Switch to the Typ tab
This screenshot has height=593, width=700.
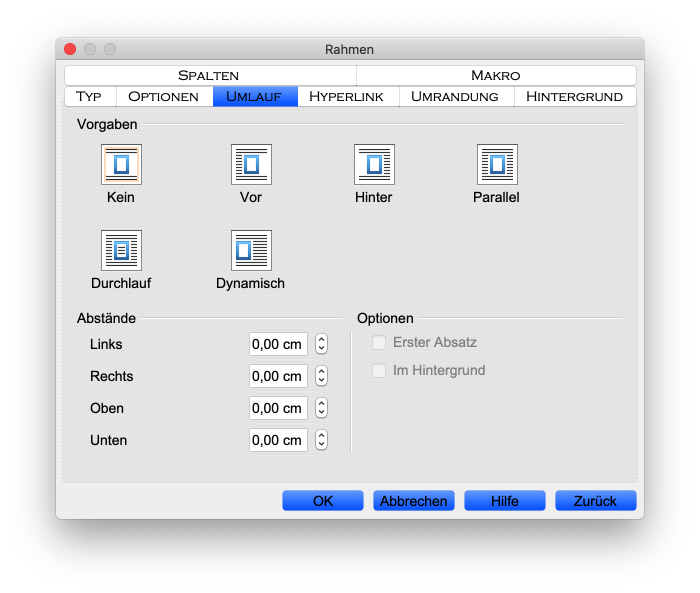[x=91, y=96]
